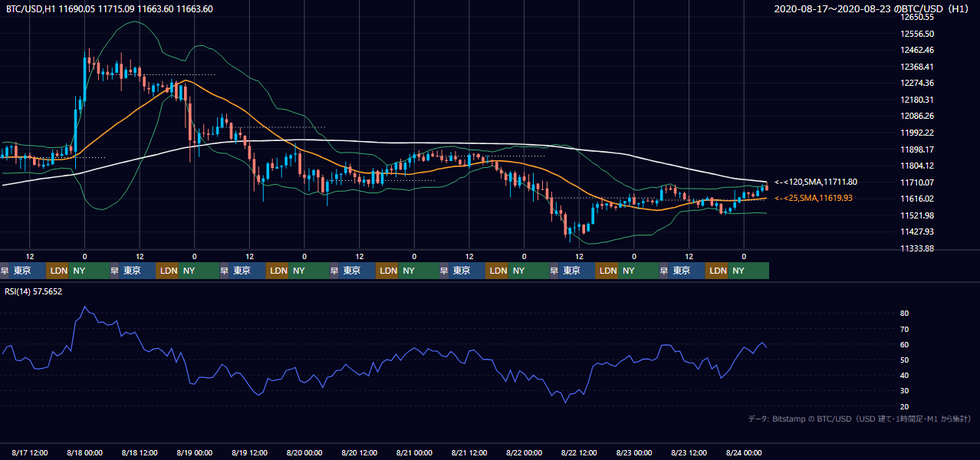Click price axis value 11521.98

916,215
